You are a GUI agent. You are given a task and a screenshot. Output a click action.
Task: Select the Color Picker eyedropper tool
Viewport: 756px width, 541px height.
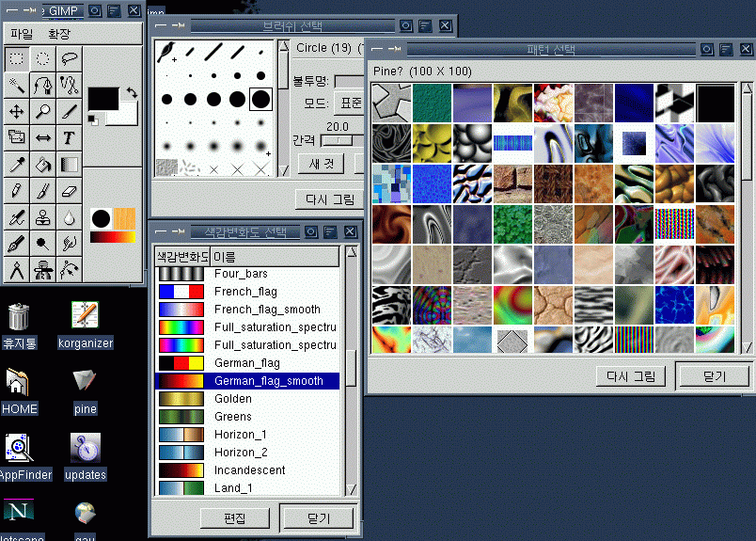[x=17, y=165]
